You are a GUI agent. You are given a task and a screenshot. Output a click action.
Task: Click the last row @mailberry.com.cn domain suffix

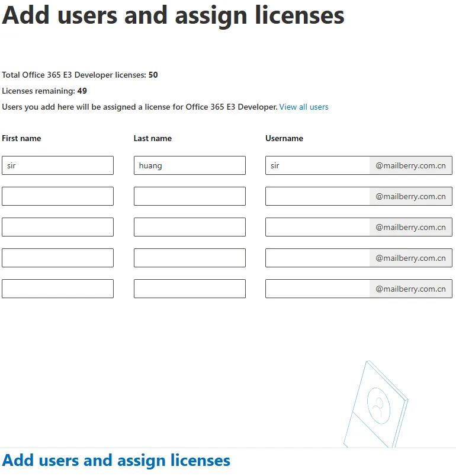(411, 289)
